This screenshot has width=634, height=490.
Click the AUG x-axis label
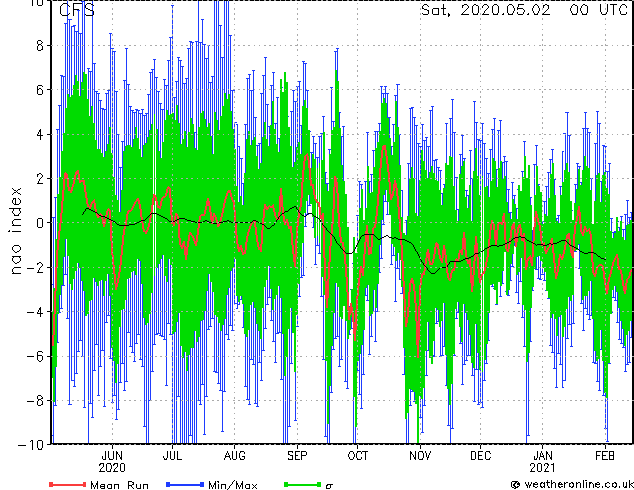(x=235, y=456)
